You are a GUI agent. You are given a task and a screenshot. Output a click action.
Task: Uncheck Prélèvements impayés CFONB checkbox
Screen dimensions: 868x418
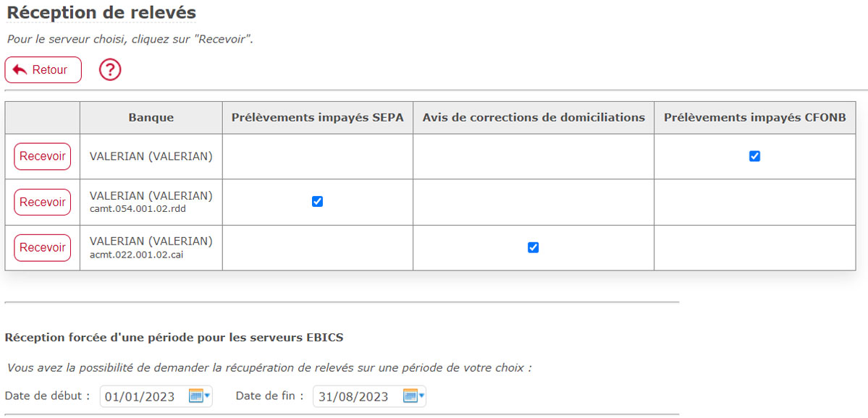pyautogui.click(x=754, y=156)
